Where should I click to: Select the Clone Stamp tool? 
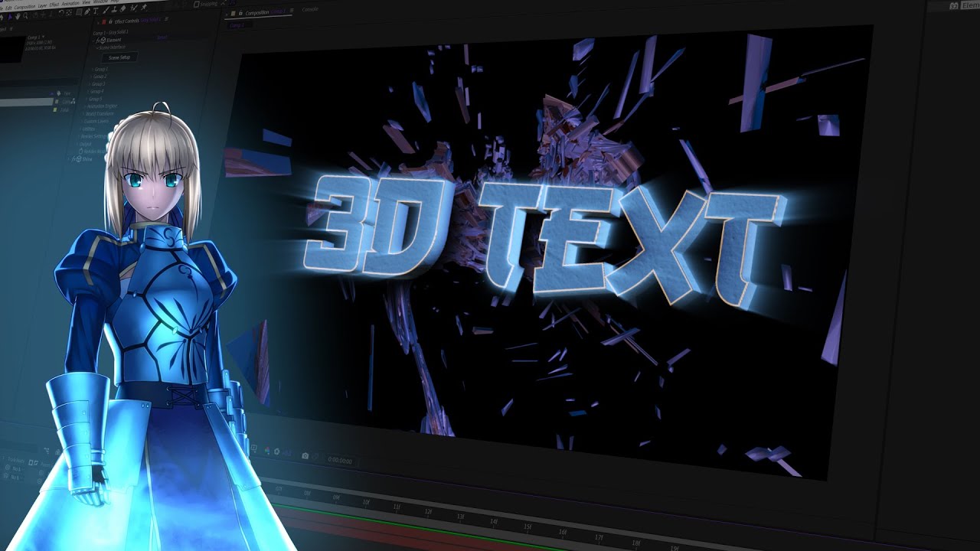[114, 9]
